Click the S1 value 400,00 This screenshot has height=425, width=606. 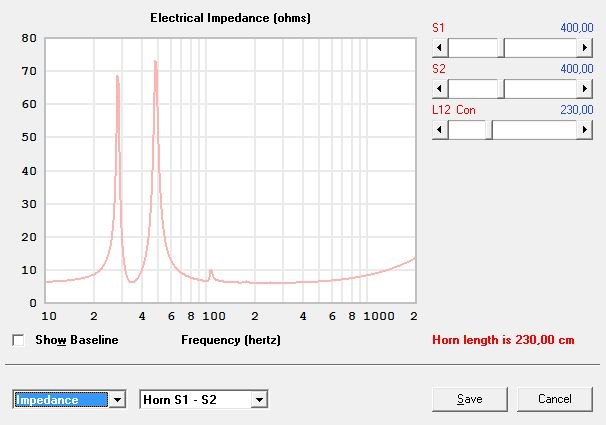pyautogui.click(x=575, y=29)
